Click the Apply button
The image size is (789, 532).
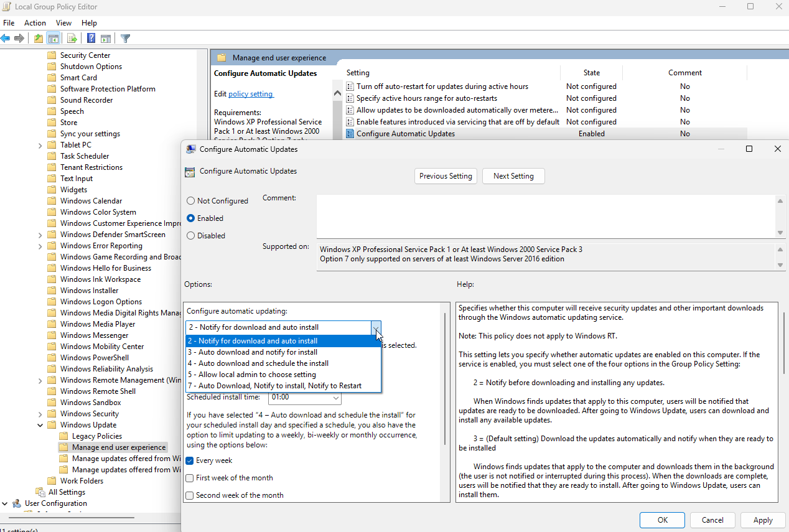pyautogui.click(x=763, y=520)
